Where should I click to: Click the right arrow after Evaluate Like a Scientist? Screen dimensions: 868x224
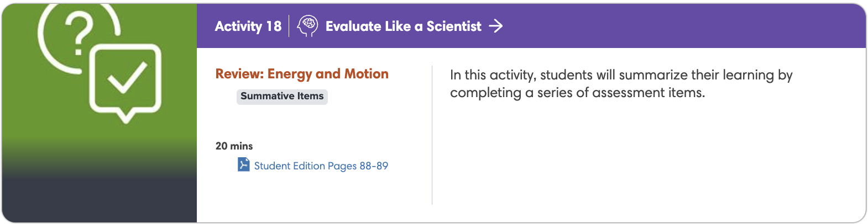click(x=496, y=26)
